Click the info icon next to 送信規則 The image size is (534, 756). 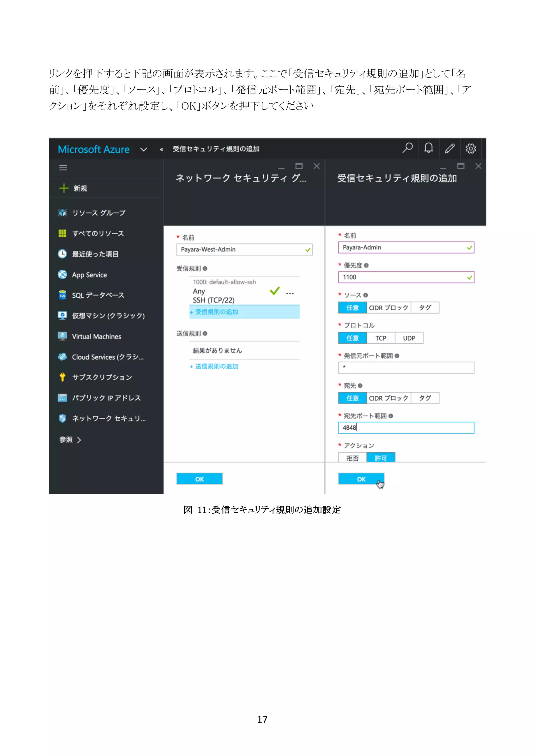pyautogui.click(x=205, y=334)
